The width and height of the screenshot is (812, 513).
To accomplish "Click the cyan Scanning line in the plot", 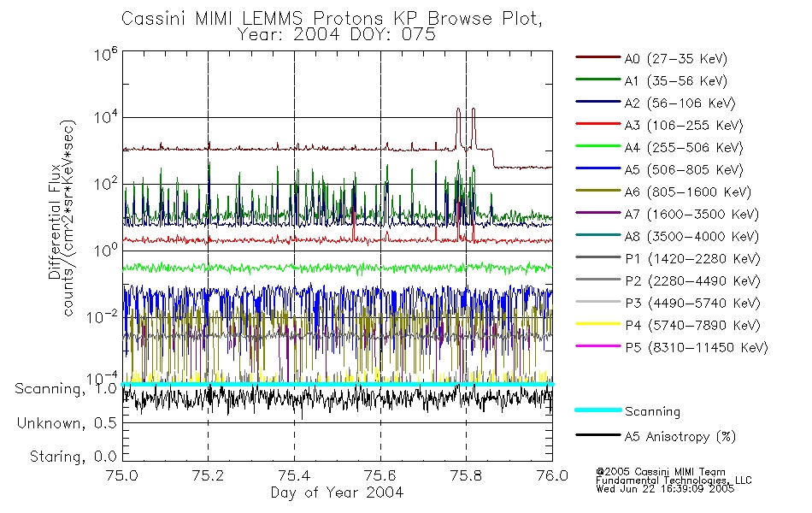I will coord(337,384).
